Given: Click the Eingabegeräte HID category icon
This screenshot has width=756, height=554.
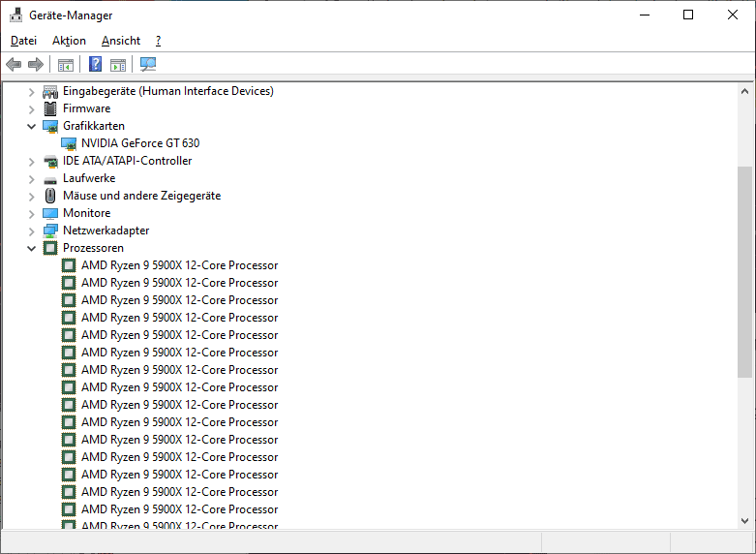Looking at the screenshot, I should [50, 91].
